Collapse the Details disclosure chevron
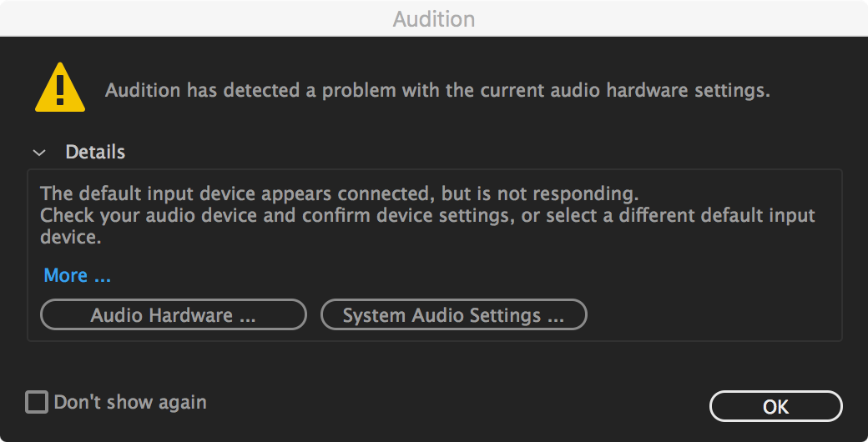 (x=38, y=153)
